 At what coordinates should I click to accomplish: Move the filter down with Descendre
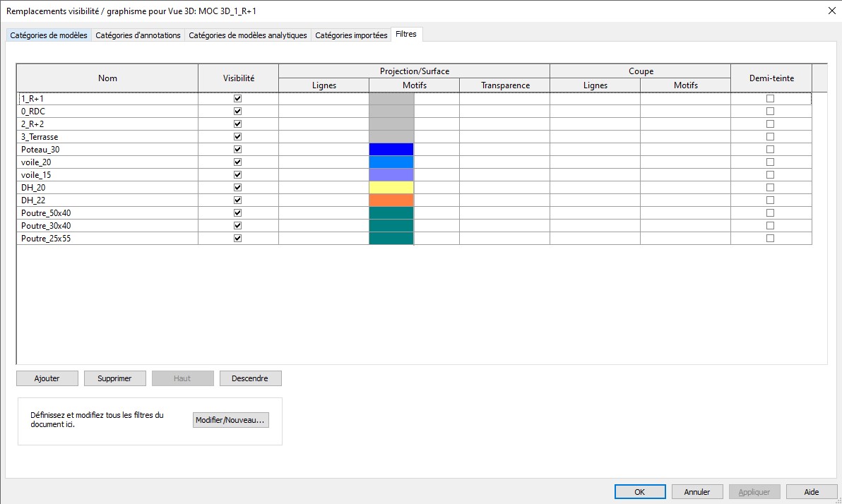250,378
